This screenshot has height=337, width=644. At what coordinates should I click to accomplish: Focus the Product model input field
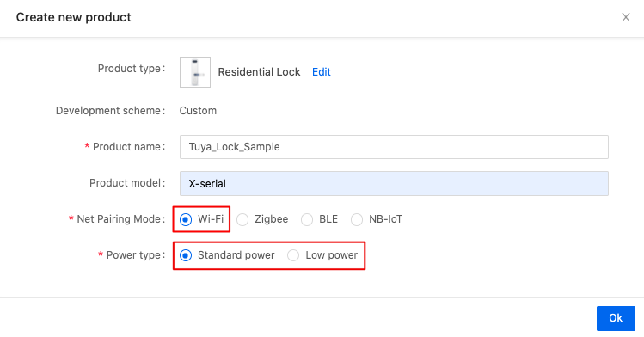point(394,183)
